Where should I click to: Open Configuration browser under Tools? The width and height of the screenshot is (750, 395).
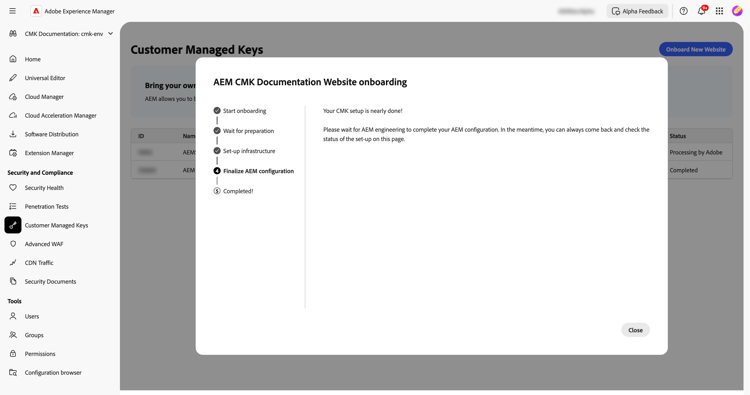coord(53,373)
